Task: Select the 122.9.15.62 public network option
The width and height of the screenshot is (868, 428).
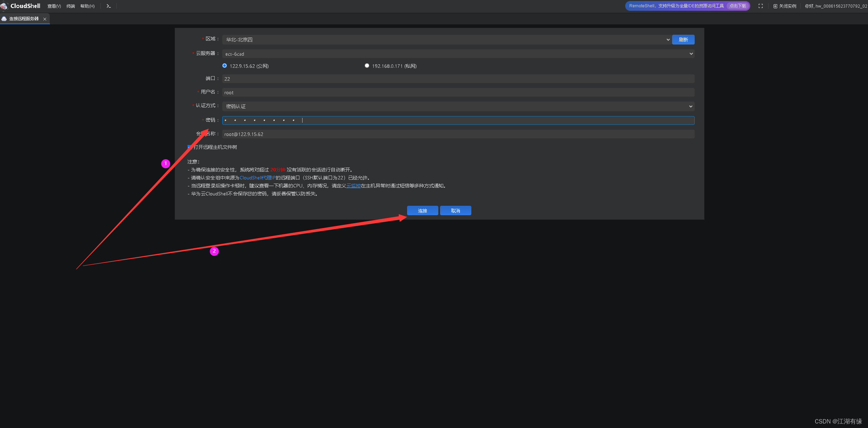Action: pyautogui.click(x=225, y=66)
